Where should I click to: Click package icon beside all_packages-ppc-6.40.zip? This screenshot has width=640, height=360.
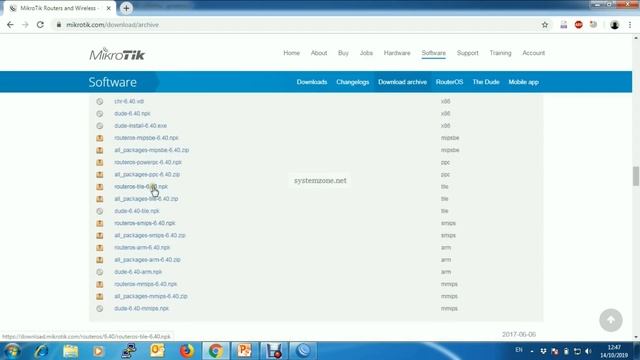[x=100, y=175]
